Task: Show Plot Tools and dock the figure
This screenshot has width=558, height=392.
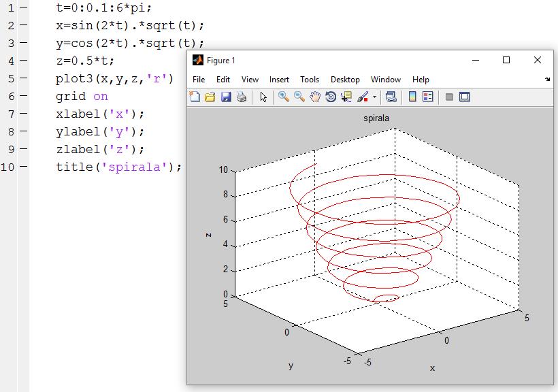Action: [x=465, y=97]
